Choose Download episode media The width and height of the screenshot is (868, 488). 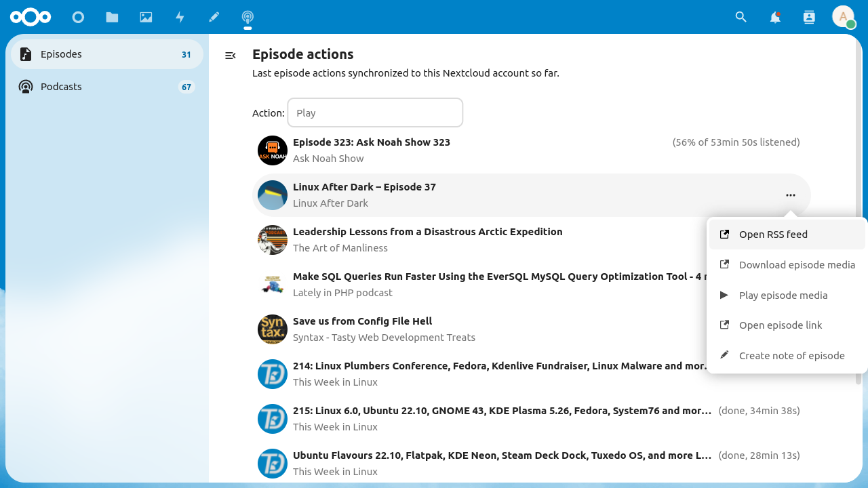coord(787,265)
